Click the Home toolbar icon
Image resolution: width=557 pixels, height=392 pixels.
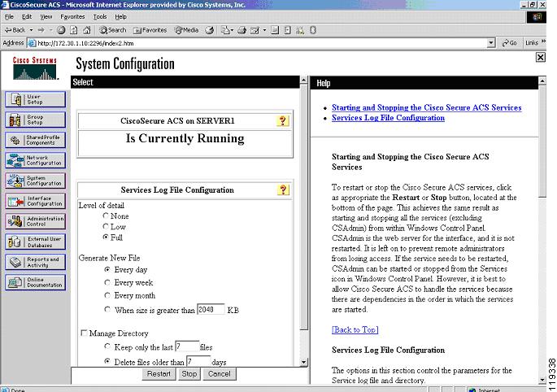click(87, 30)
